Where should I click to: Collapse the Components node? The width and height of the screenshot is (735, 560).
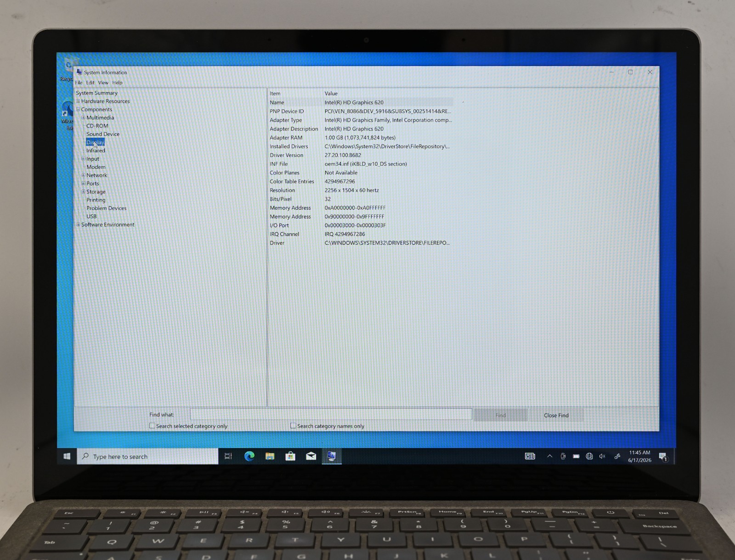(x=78, y=109)
